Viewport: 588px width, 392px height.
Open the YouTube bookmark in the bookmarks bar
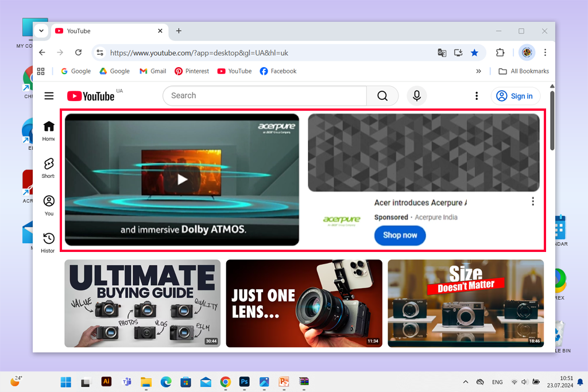click(x=234, y=71)
